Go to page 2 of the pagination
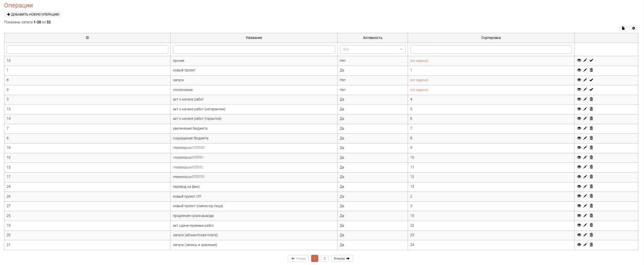 324,259
